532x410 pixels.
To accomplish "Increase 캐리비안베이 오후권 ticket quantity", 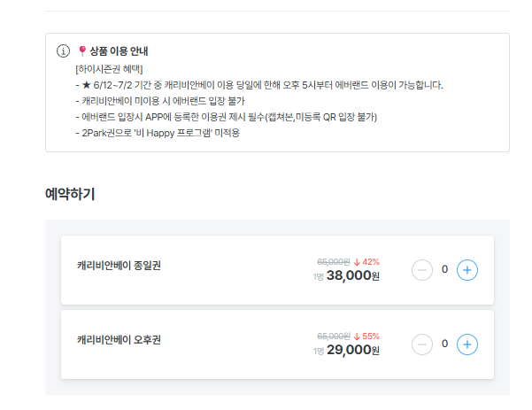I will pos(466,344).
